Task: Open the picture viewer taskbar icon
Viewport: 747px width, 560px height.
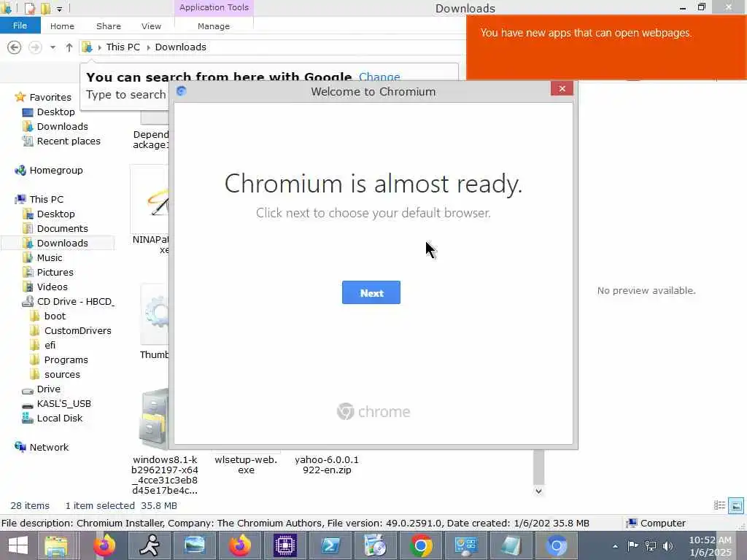Action: pos(194,545)
